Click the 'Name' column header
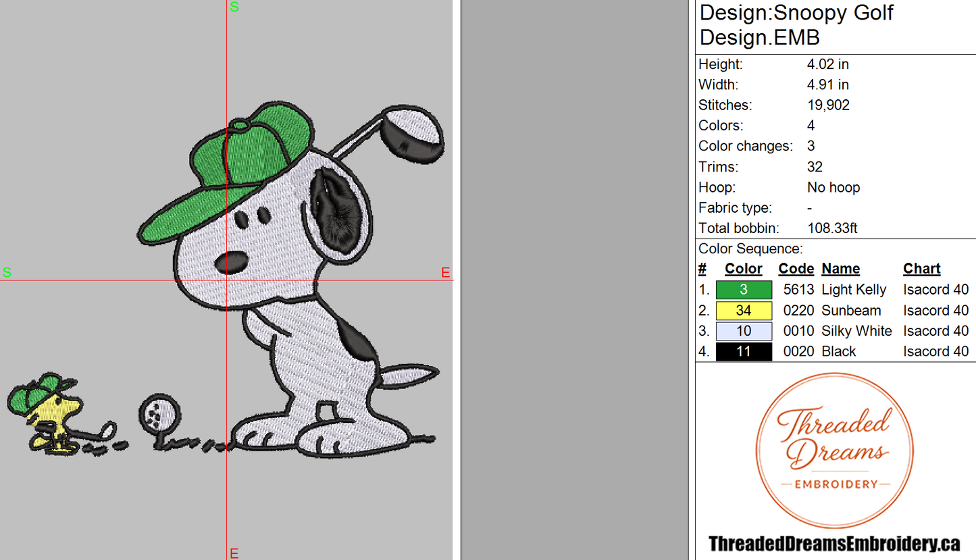The height and width of the screenshot is (560, 976). pos(841,269)
